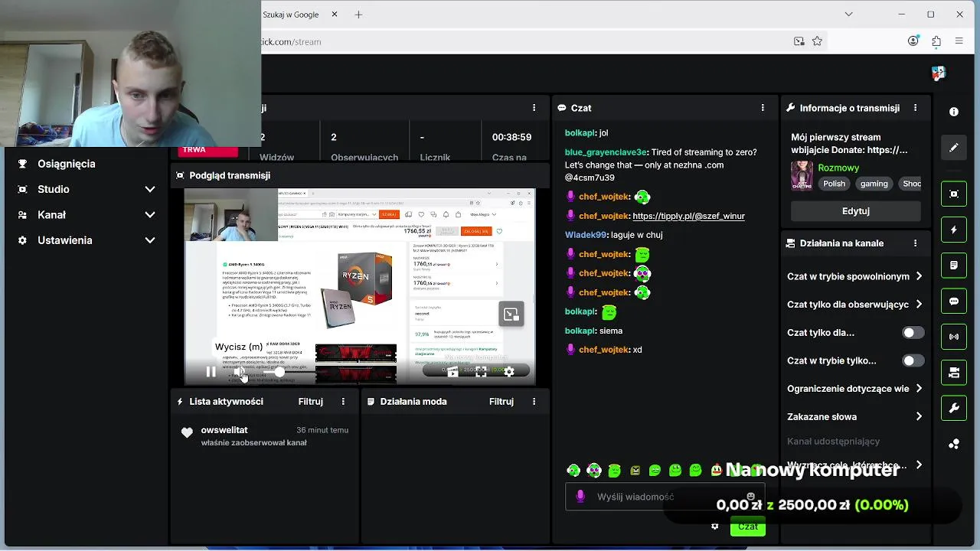Open 'Działania moda' three-dot menu
The height and width of the screenshot is (551, 980).
(534, 401)
